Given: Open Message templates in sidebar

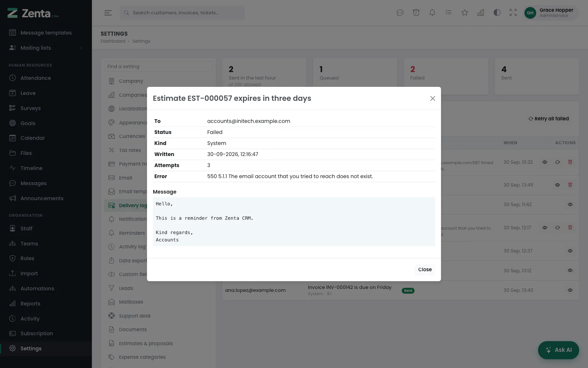Looking at the screenshot, I should pyautogui.click(x=46, y=33).
